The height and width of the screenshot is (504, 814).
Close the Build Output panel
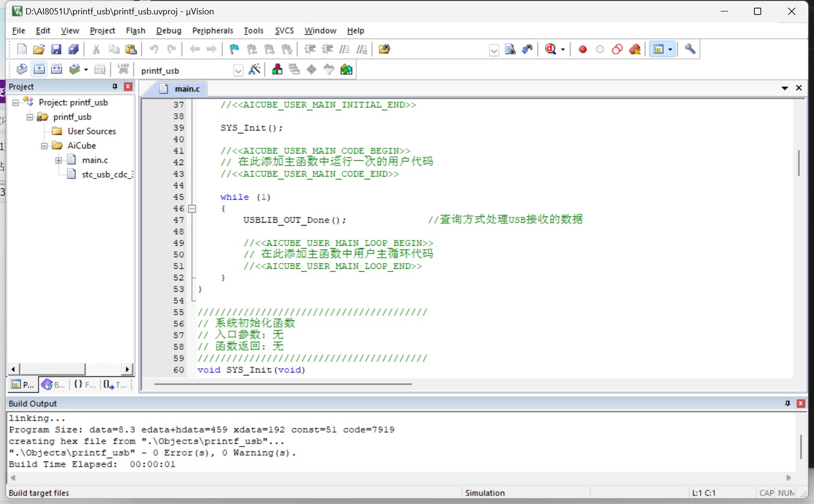(x=801, y=404)
